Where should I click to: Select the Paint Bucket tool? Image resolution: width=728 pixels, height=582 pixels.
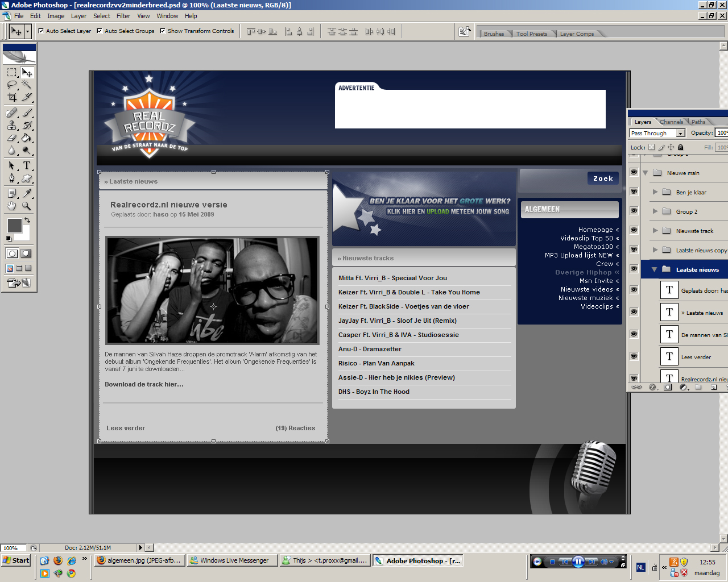[27, 138]
